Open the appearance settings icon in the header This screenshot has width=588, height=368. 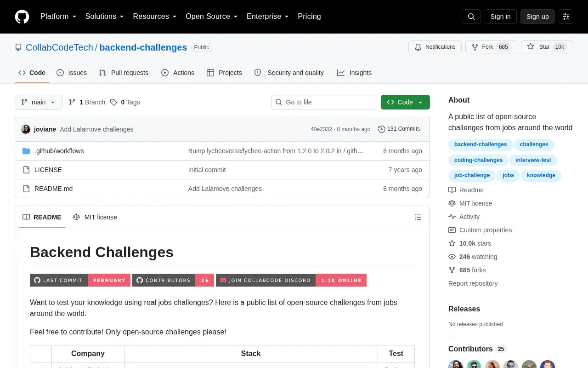point(566,17)
